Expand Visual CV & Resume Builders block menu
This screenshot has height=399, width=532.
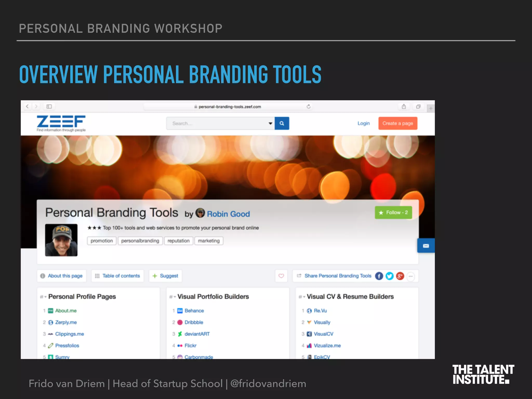tap(302, 297)
